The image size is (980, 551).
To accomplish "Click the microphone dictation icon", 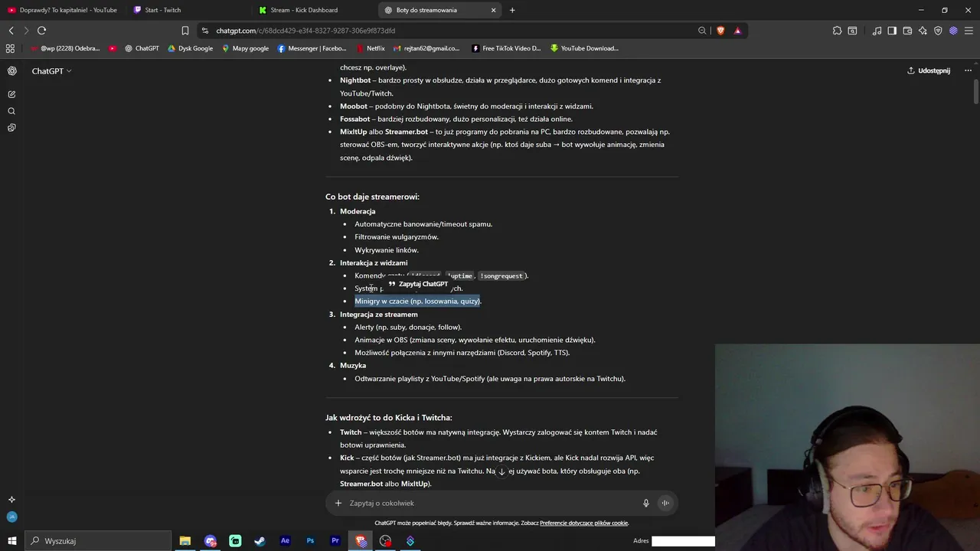I will click(x=645, y=503).
